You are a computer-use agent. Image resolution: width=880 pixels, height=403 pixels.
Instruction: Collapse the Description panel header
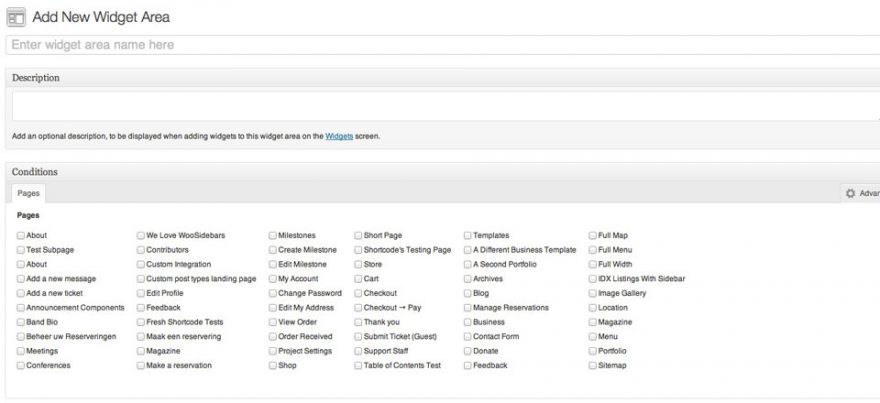(x=443, y=77)
